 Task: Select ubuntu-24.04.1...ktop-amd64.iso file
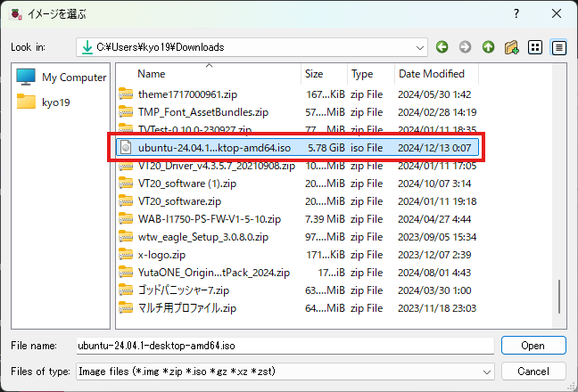[297, 148]
